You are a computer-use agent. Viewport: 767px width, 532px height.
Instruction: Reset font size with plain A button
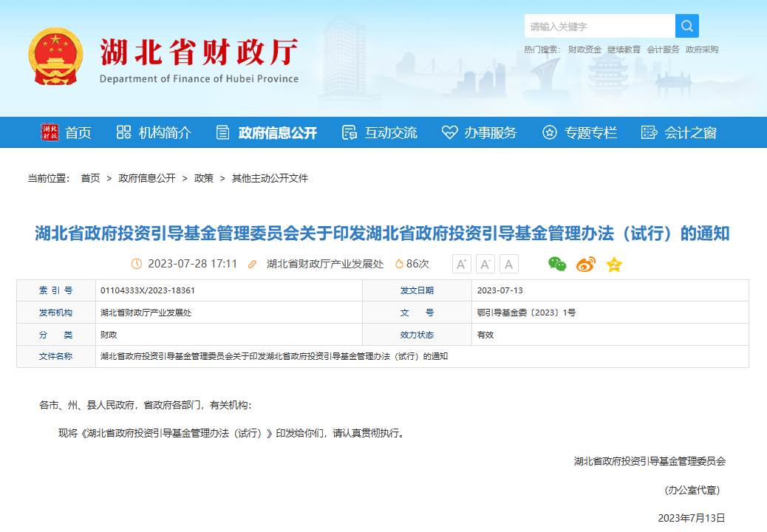click(x=508, y=264)
